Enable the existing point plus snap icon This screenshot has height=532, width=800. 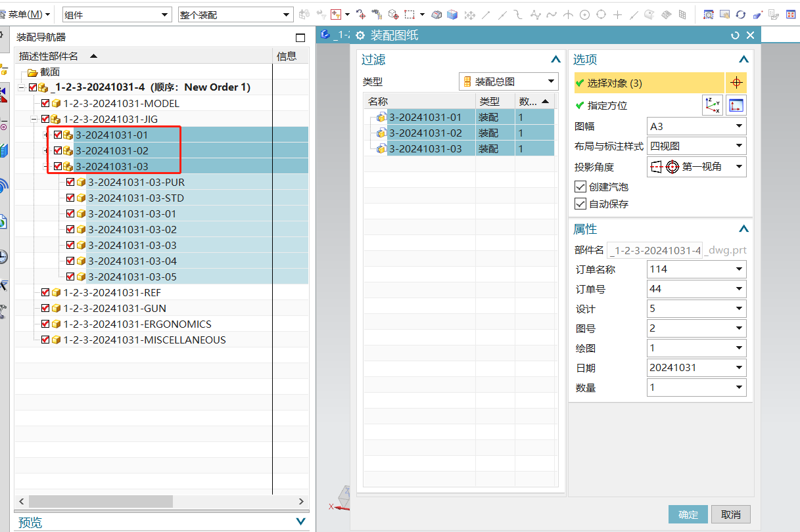coord(617,14)
